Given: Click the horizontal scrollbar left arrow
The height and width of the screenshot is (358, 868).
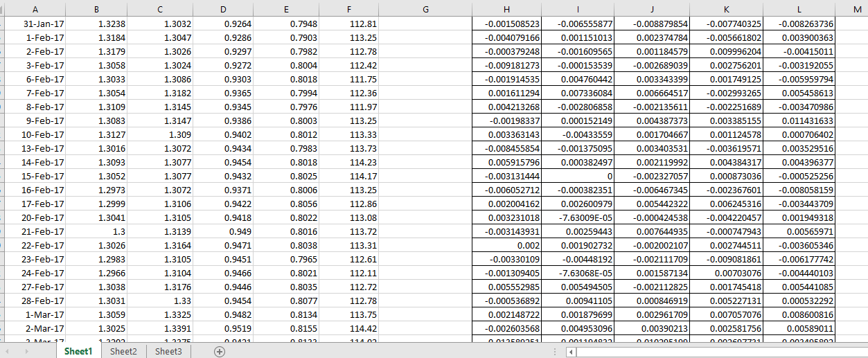Looking at the screenshot, I should tap(571, 352).
